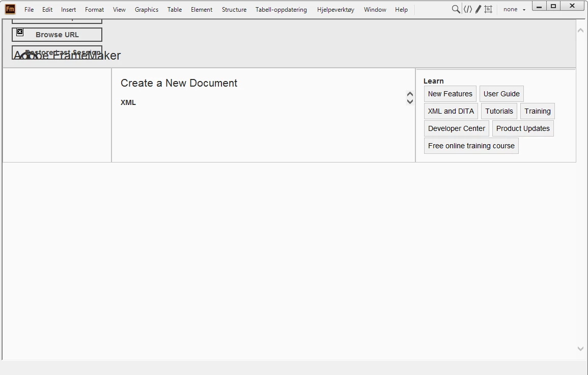Open the Insert menu

[69, 10]
